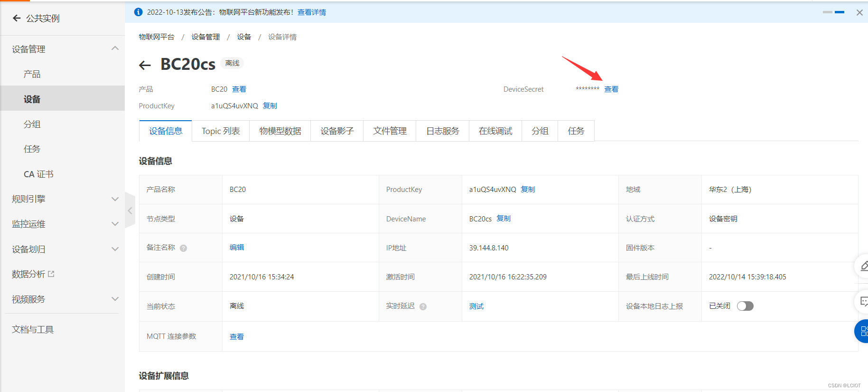Copy ProductKey in the header area

pyautogui.click(x=270, y=105)
